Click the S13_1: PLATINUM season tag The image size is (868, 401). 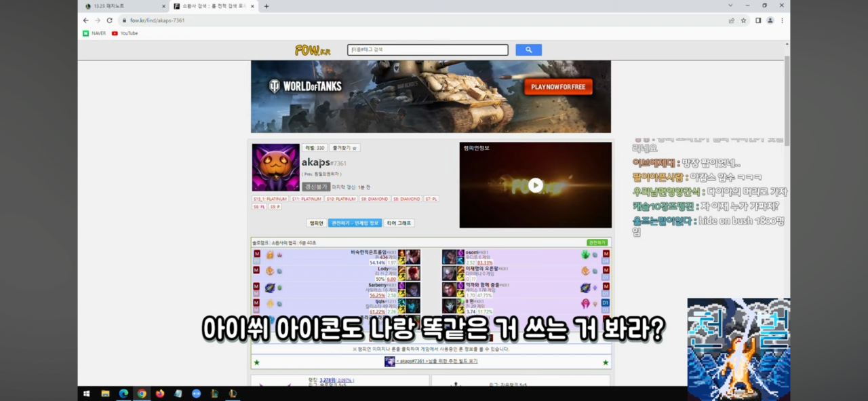coord(270,199)
